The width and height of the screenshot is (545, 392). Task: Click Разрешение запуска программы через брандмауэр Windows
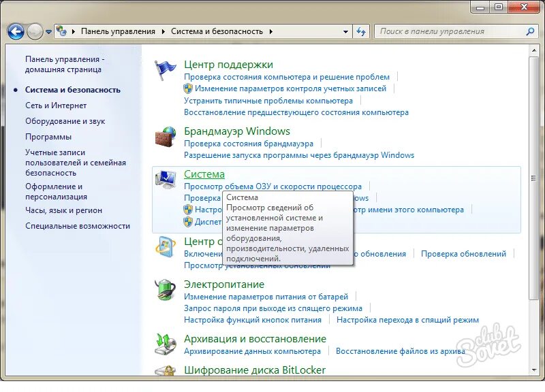[299, 155]
